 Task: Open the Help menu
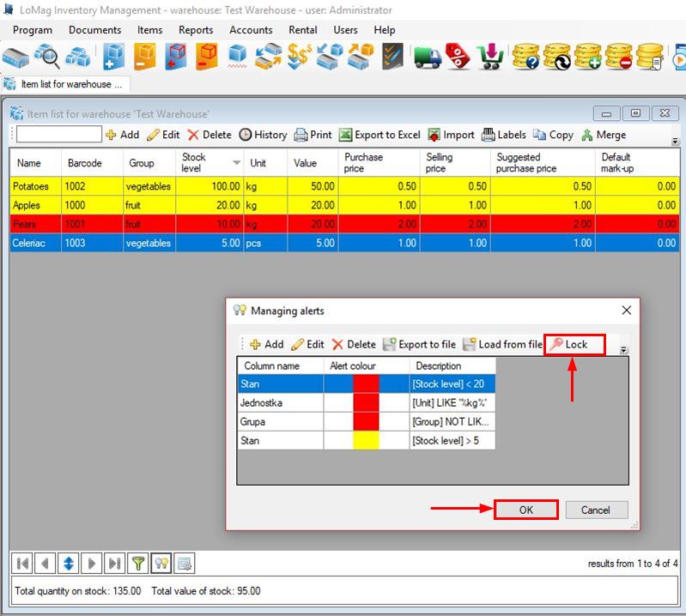click(x=384, y=30)
